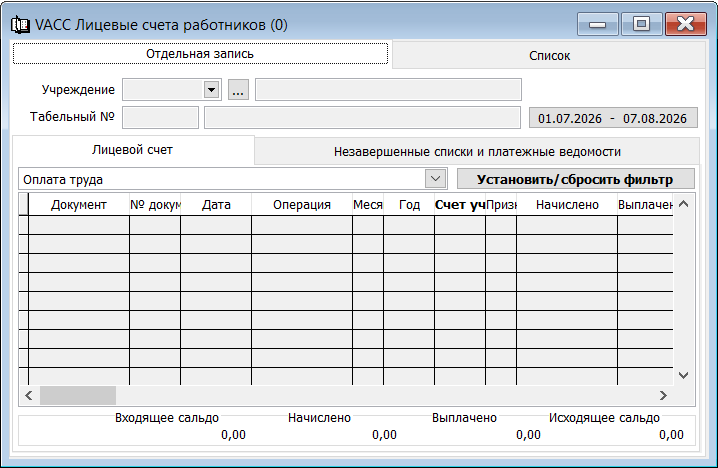Open the Лицевой счет tab
This screenshot has height=468, width=718.
132,150
